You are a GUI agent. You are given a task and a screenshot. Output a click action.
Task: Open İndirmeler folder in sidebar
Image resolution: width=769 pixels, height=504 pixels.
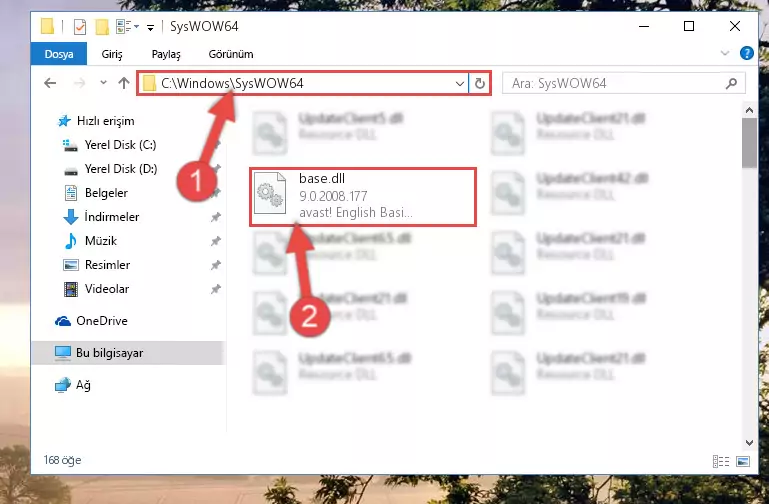click(x=112, y=217)
